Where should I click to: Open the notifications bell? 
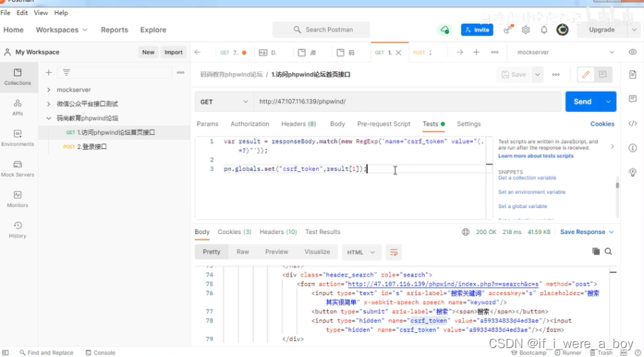544,30
